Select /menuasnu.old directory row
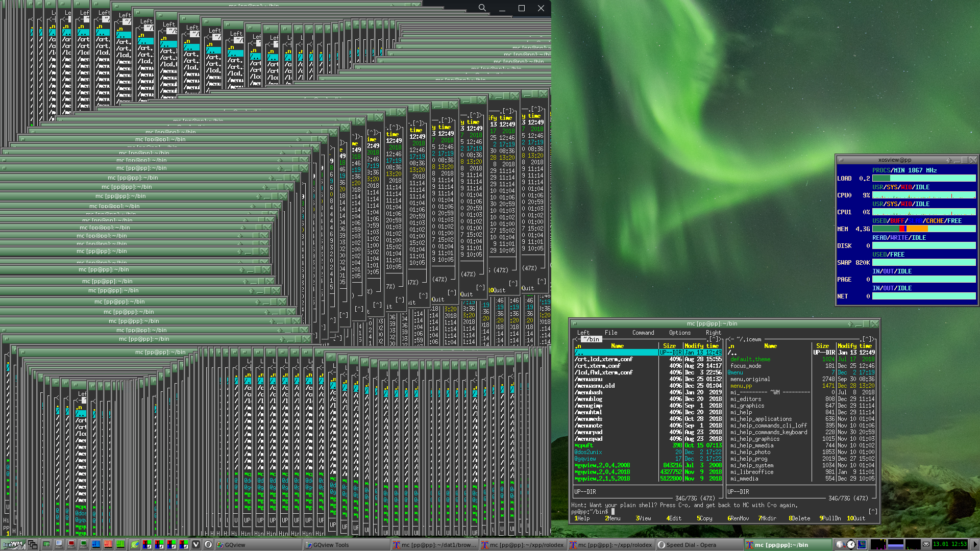The width and height of the screenshot is (980, 551). pos(648,386)
